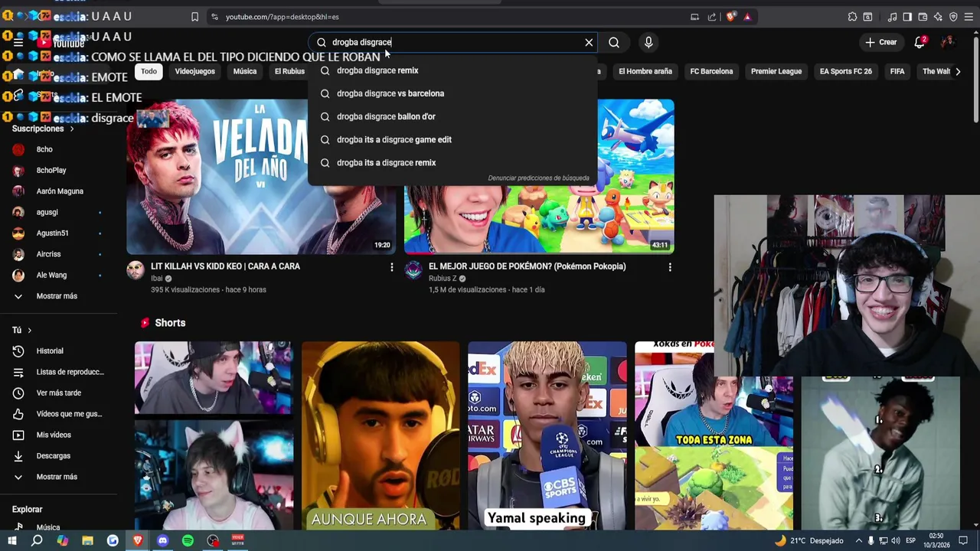Open the YouTube account avatar menu
This screenshot has width=980, height=551.
pos(948,42)
